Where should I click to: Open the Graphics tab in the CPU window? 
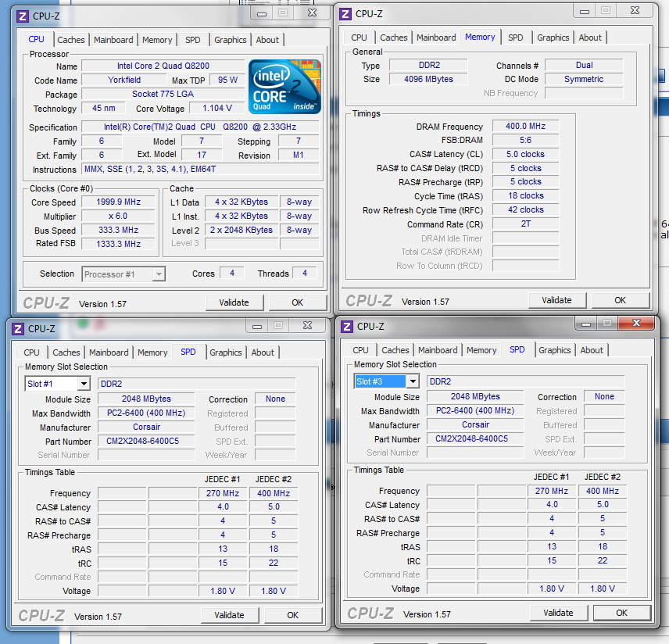click(230, 40)
